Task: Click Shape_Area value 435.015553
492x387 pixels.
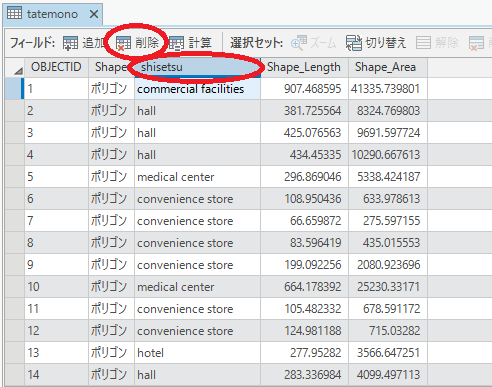Action: pos(388,243)
